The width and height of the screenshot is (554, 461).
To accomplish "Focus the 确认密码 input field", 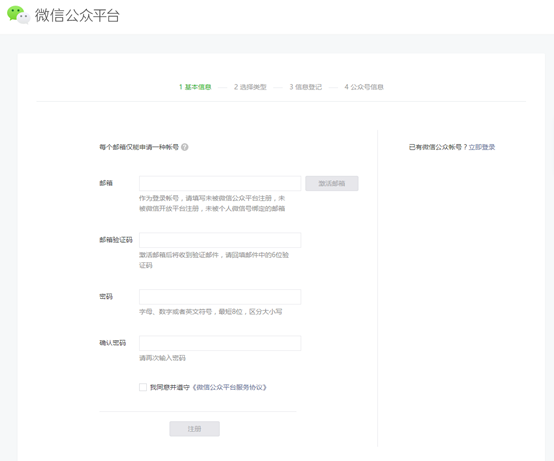I will (220, 343).
